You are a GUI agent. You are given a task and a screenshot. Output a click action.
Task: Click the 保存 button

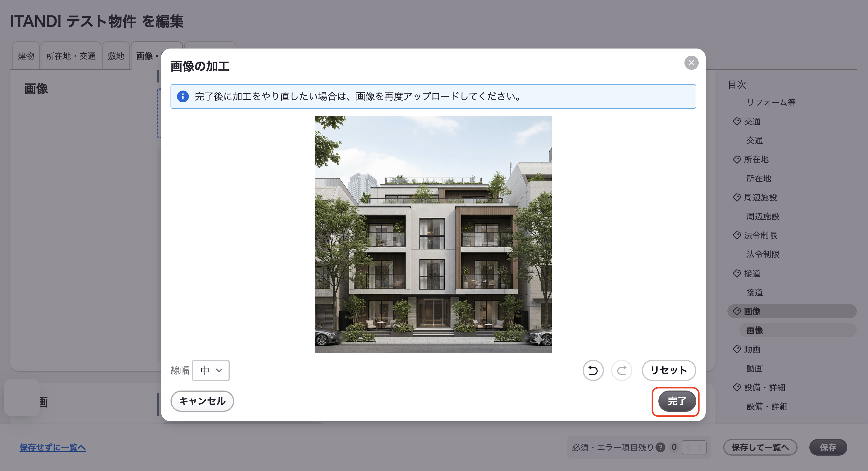(828, 447)
